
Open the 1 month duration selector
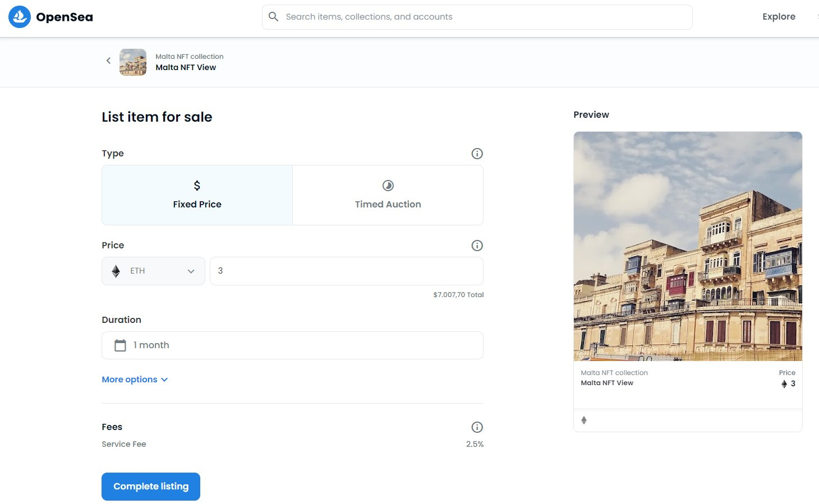pos(292,345)
